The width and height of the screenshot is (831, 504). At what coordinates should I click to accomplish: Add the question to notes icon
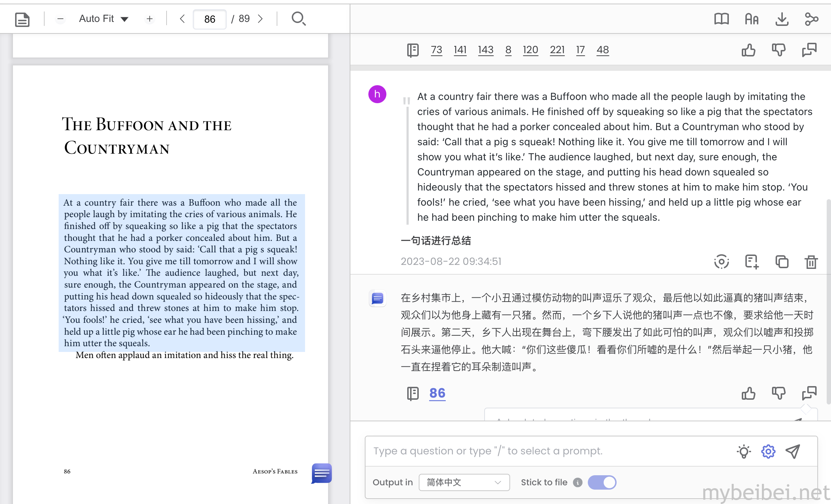click(751, 261)
